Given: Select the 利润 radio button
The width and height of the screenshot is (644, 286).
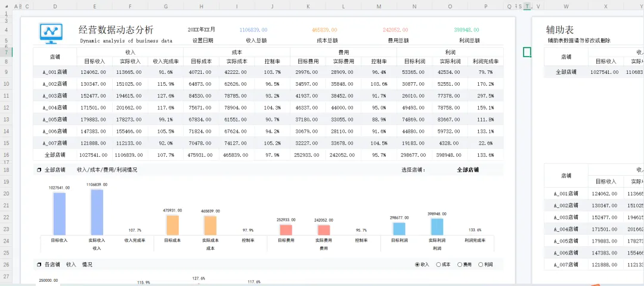Looking at the screenshot, I should (481, 265).
